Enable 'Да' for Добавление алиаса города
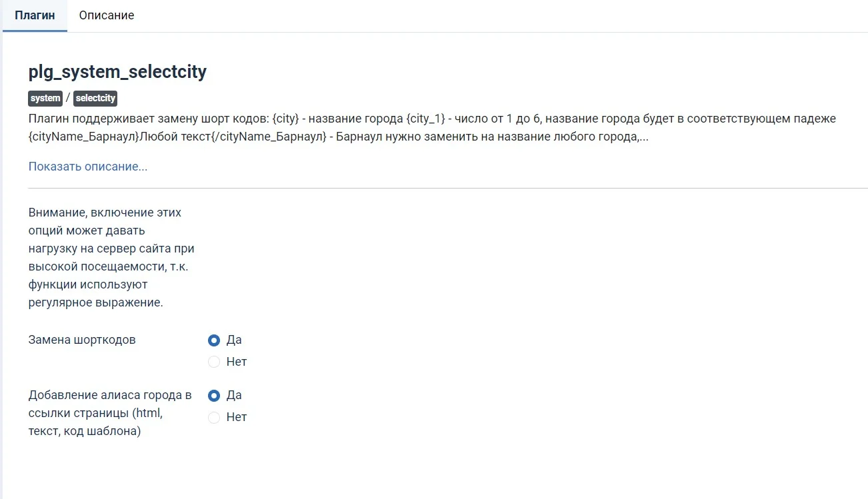This screenshot has height=499, width=868. [x=214, y=396]
